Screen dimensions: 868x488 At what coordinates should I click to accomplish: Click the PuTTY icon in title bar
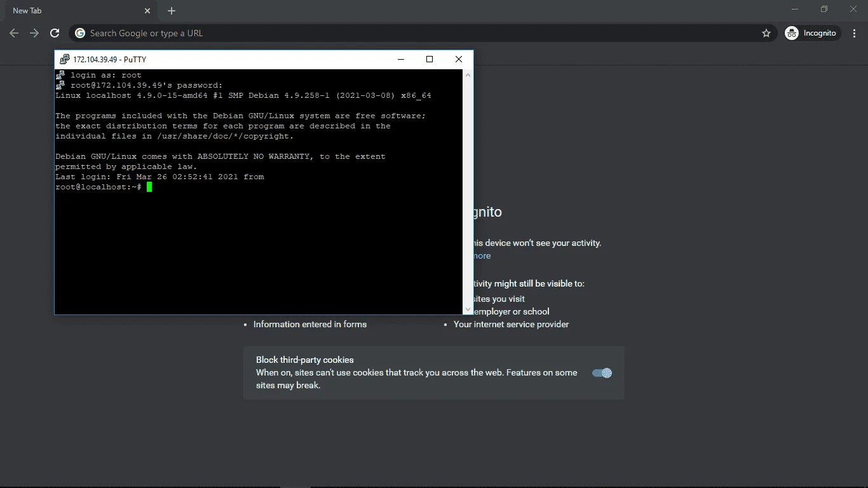click(64, 59)
